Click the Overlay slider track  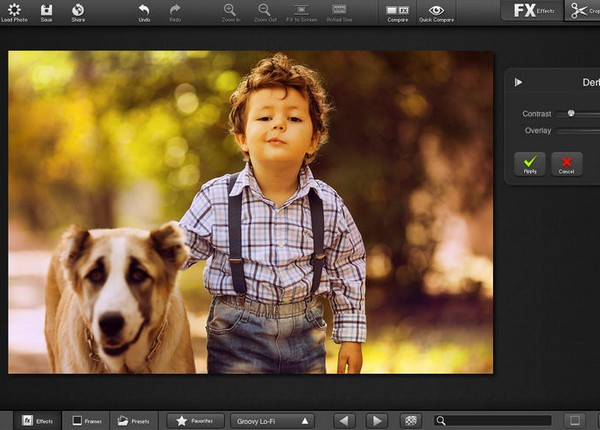(x=578, y=131)
